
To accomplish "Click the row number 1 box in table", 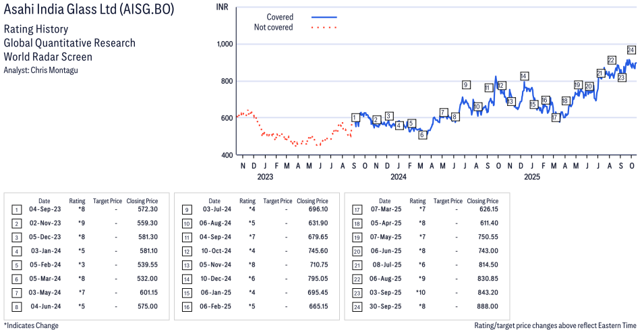I will (x=16, y=209).
